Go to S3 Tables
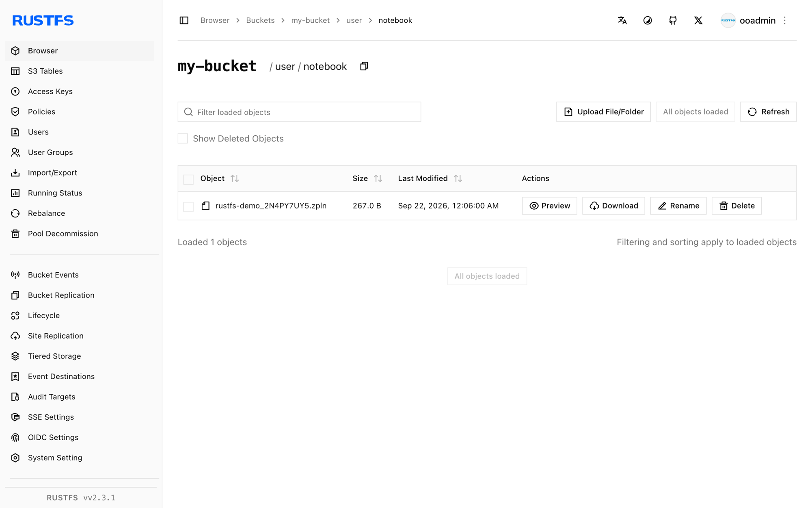This screenshot has width=812, height=508. (x=80, y=71)
